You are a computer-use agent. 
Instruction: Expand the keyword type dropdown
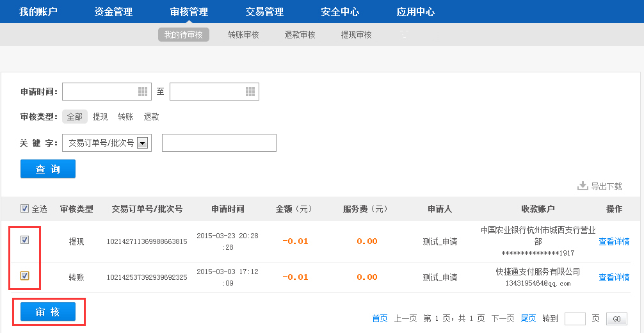(x=142, y=143)
